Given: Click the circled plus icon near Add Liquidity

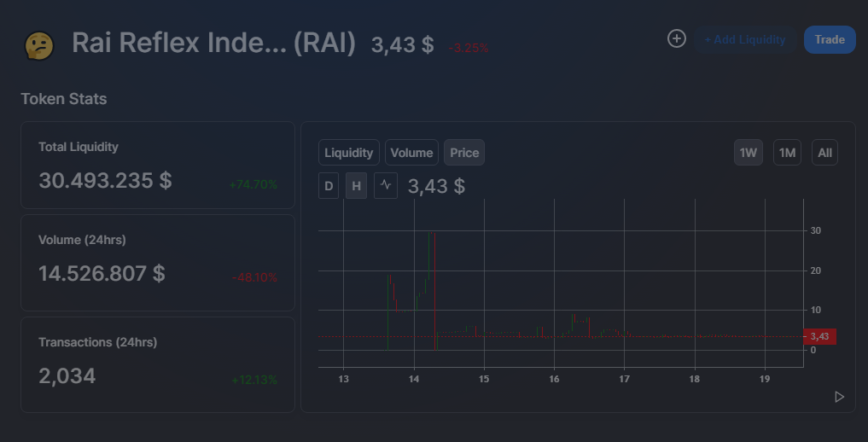Looking at the screenshot, I should tap(677, 38).
